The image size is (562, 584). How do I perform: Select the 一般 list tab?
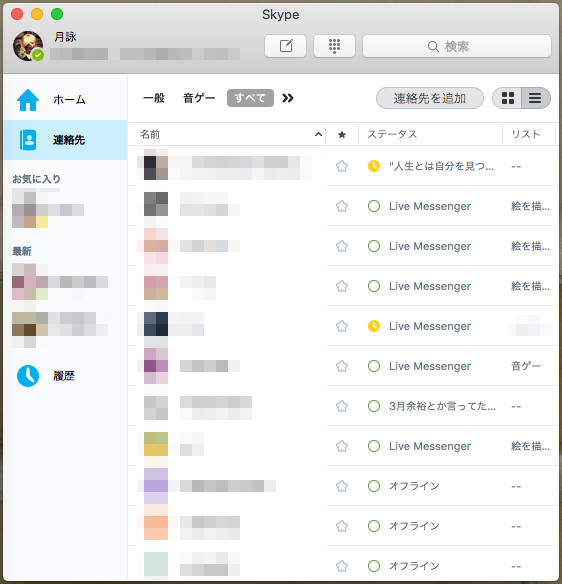click(154, 98)
